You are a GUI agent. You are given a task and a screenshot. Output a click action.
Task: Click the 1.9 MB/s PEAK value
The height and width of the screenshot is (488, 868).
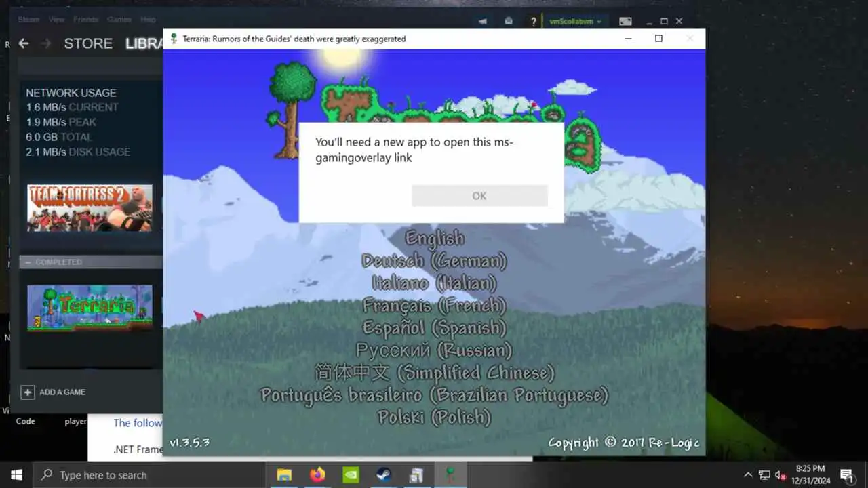pos(61,122)
